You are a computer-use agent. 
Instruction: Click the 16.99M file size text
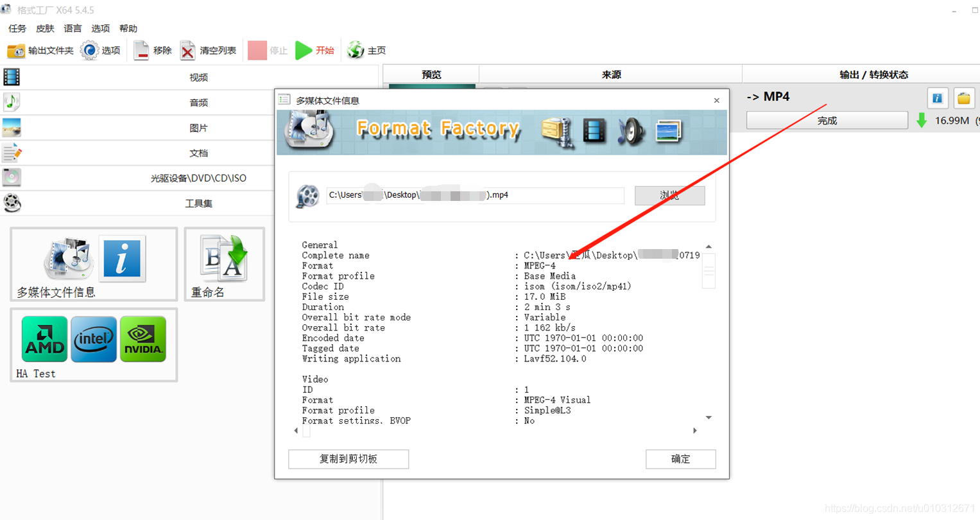pyautogui.click(x=952, y=120)
